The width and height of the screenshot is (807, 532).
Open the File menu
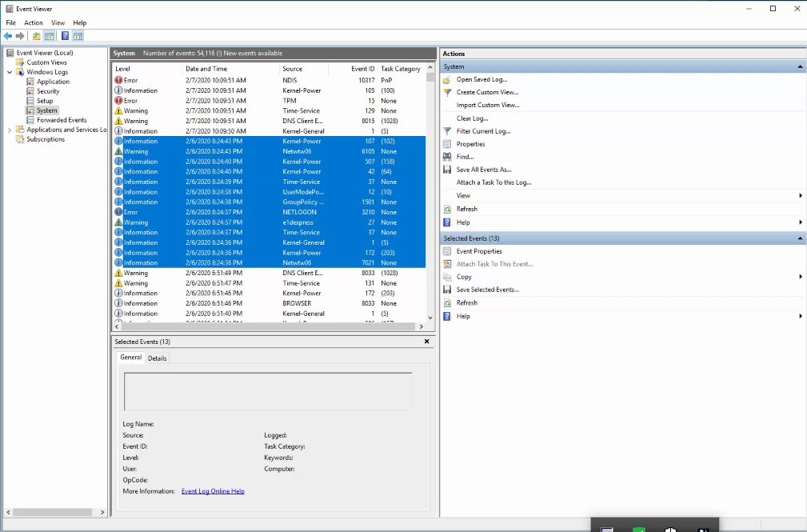click(11, 22)
